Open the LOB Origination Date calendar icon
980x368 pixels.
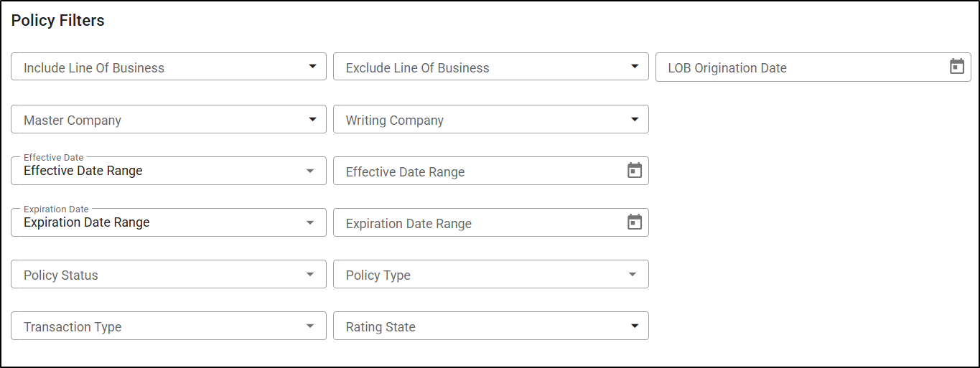pyautogui.click(x=956, y=67)
